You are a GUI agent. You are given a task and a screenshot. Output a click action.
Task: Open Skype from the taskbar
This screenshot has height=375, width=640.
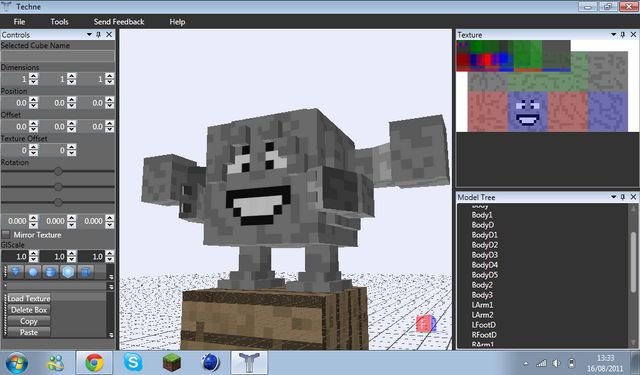(x=133, y=362)
